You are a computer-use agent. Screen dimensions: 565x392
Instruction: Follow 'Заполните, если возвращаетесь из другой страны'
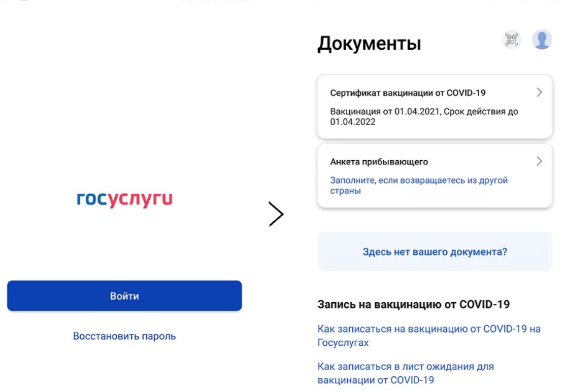(x=419, y=186)
